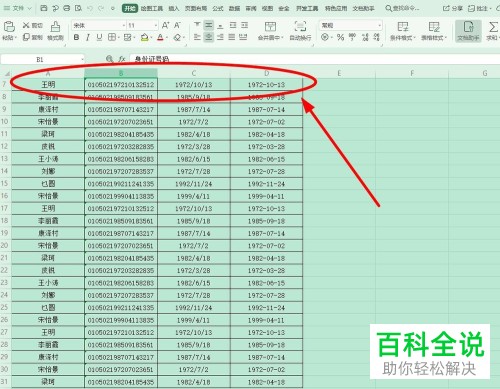This screenshot has height=389, width=500.
Task: Decrease indent of cell content
Action: pos(233,25)
